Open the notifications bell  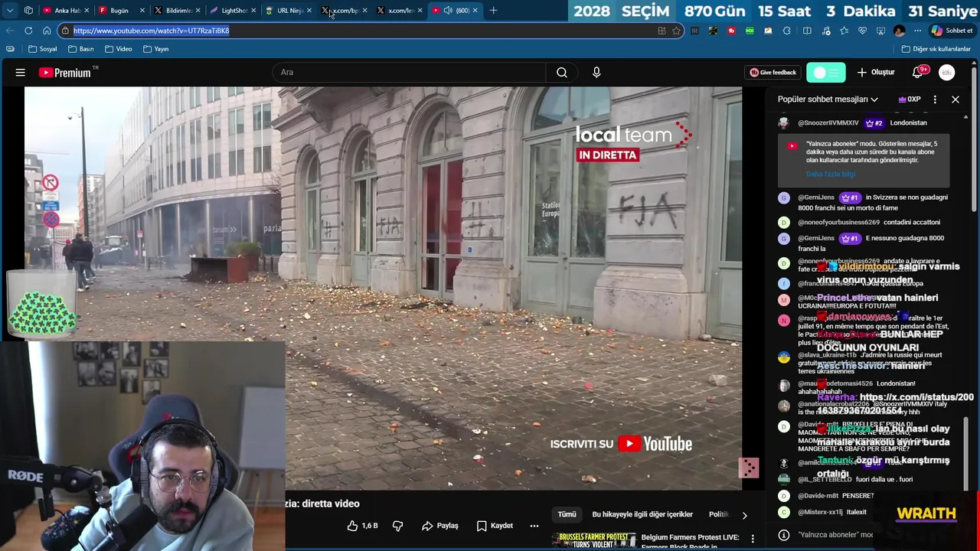(917, 72)
